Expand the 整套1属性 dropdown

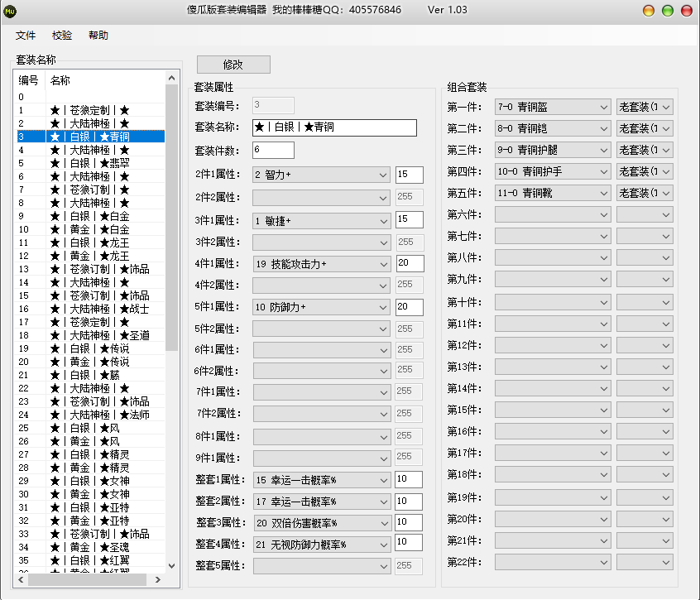tap(321, 479)
